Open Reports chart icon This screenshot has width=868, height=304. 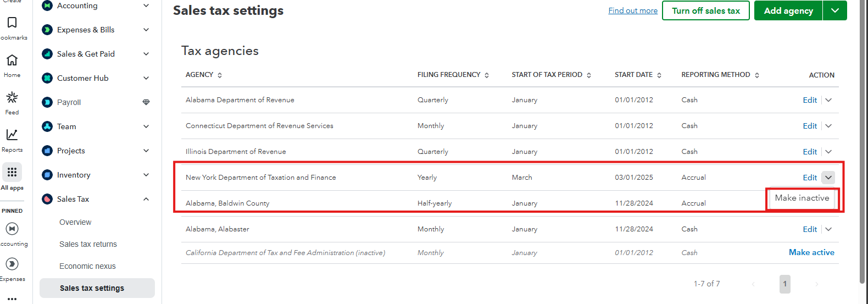(12, 135)
